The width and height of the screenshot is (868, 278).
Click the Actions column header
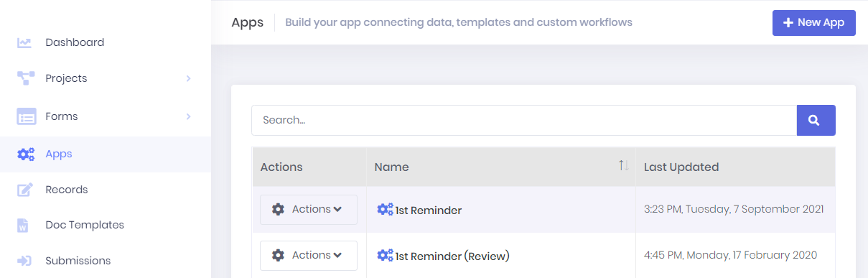[x=309, y=167]
